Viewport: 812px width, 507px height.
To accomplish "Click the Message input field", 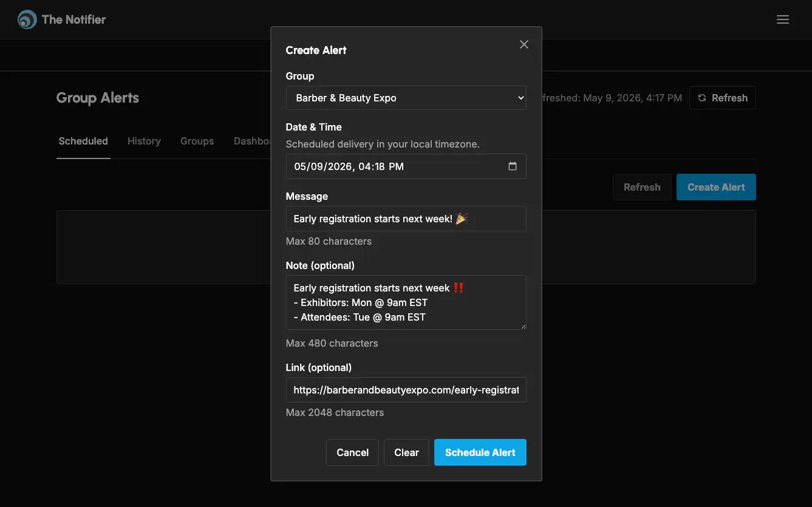I will point(406,219).
